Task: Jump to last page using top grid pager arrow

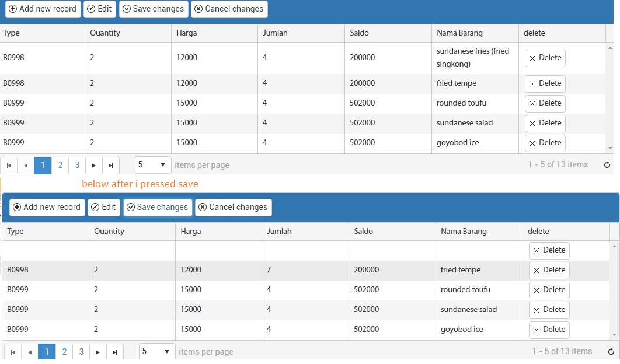Action: (111, 165)
